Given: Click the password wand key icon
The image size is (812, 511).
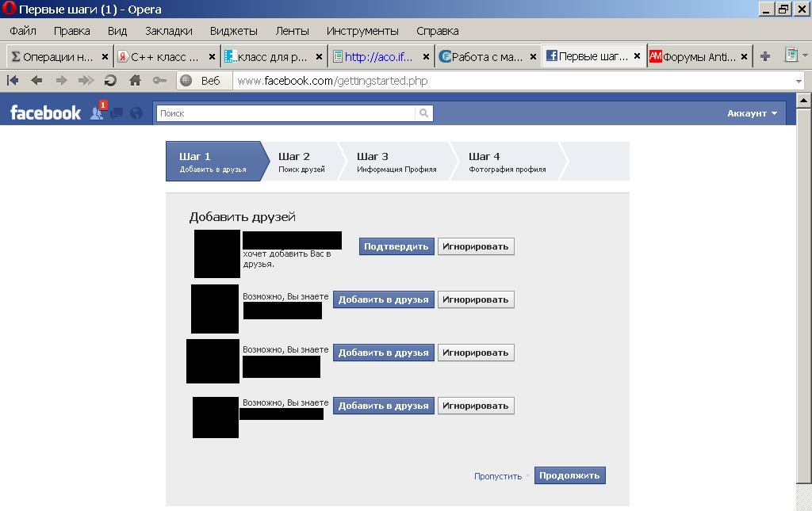Looking at the screenshot, I should (x=159, y=80).
